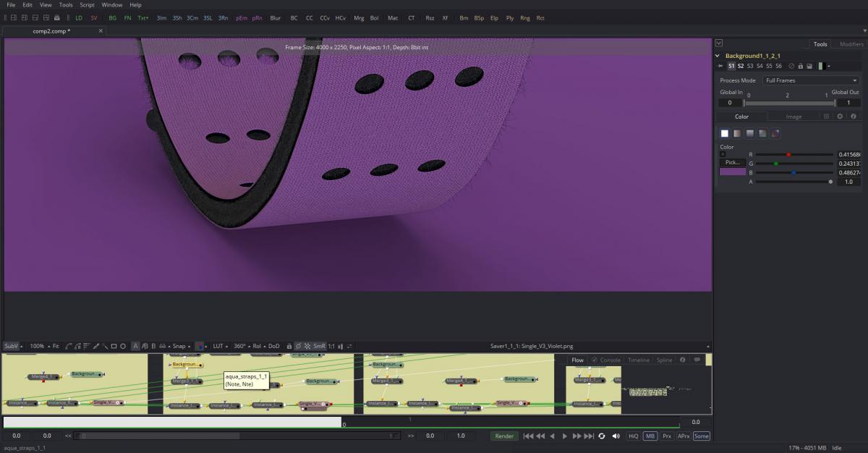Screen dimensions: 868x453
Task: Toggle the MB motion blur button
Action: coord(650,436)
